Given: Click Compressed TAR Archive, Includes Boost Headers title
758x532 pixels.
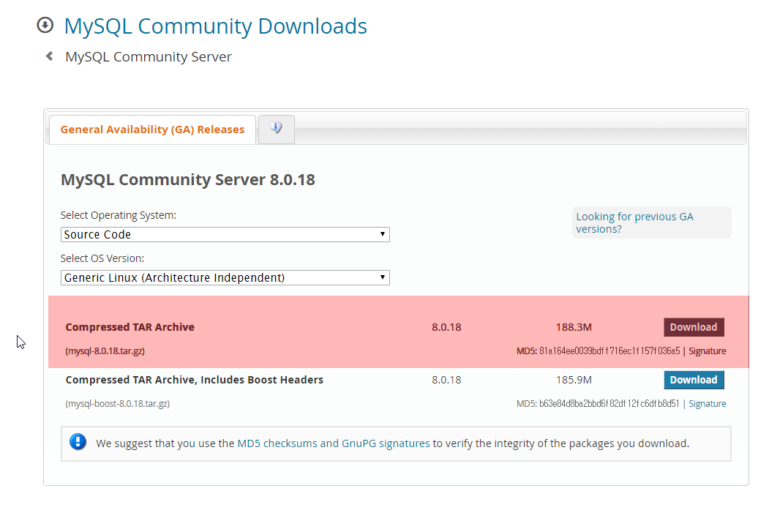Looking at the screenshot, I should point(195,380).
